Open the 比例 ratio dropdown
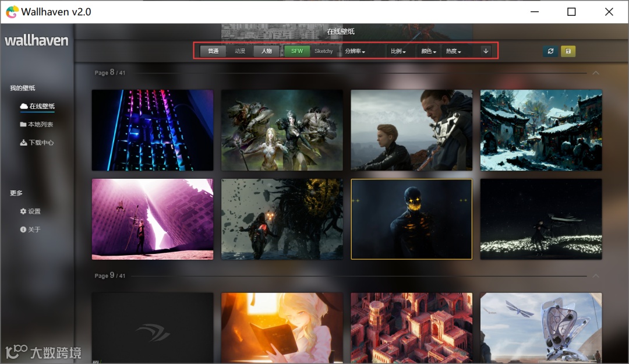Screen dimensions: 629x364 pyautogui.click(x=398, y=51)
